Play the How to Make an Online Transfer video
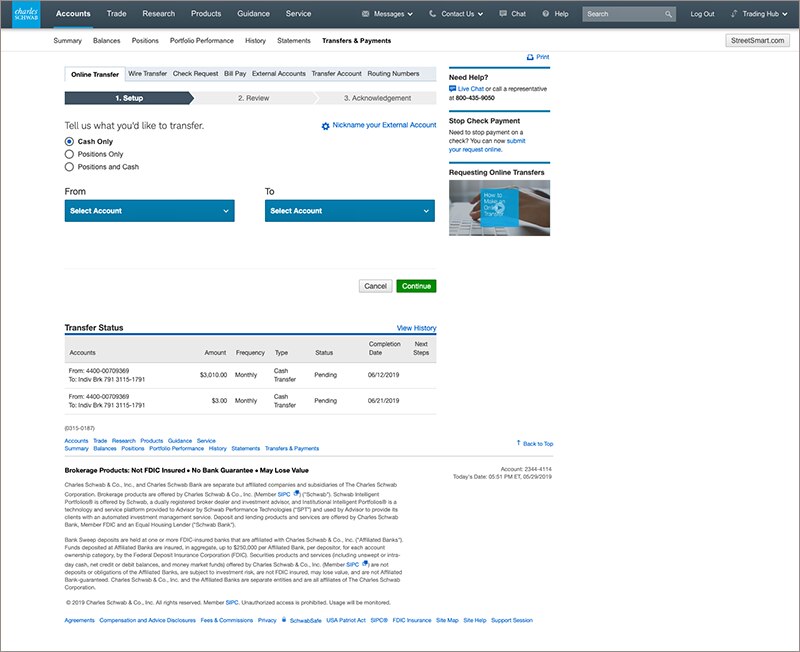 point(499,208)
